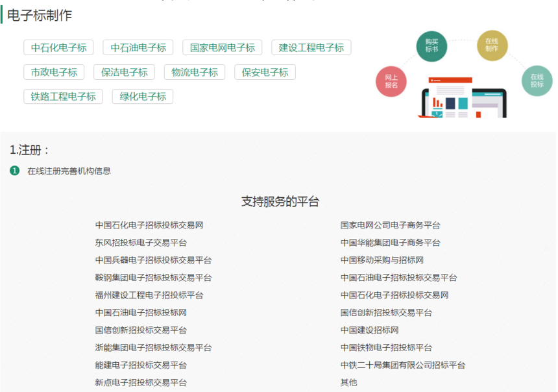Click the 在线投标 teal circle icon
This screenshot has width=558, height=392.
(537, 80)
